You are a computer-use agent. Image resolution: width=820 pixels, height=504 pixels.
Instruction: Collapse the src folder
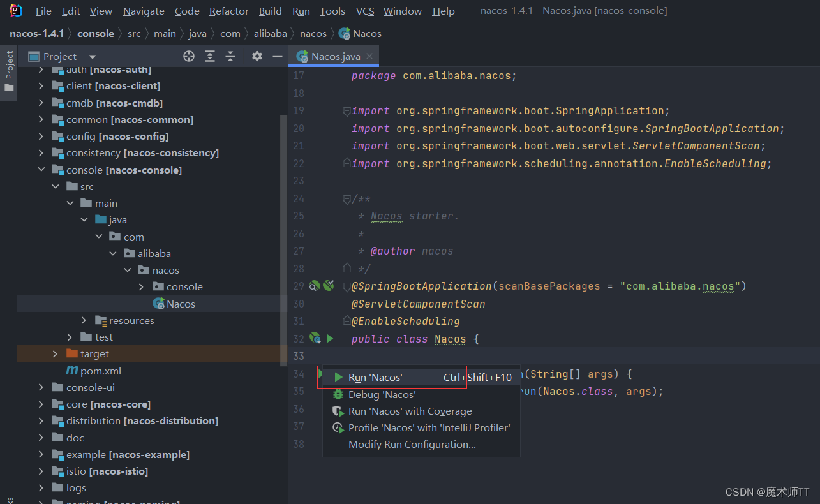pos(56,186)
